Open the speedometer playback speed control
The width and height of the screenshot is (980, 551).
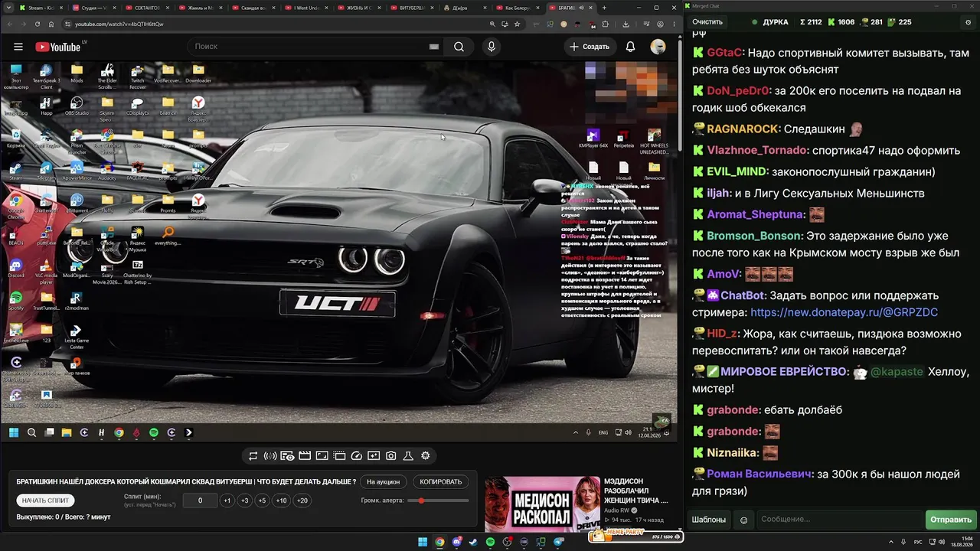(357, 456)
